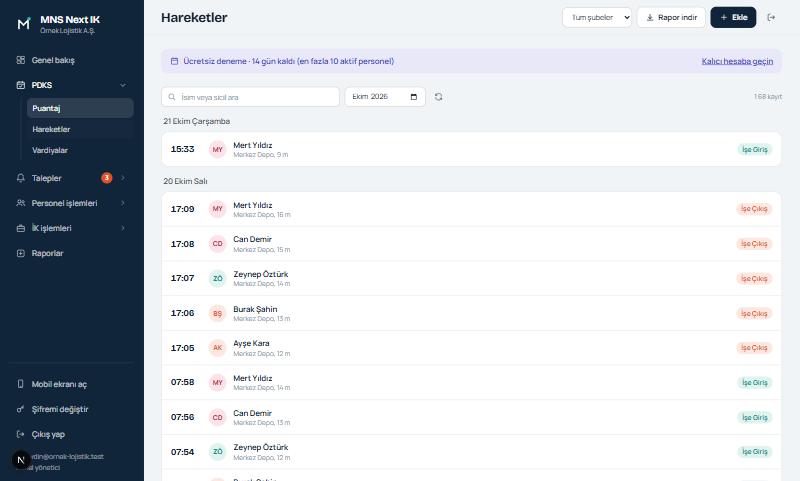Click the İşe Çıkış tag for Zeynep Öztürk 17:07
The image size is (800, 481).
(x=754, y=279)
